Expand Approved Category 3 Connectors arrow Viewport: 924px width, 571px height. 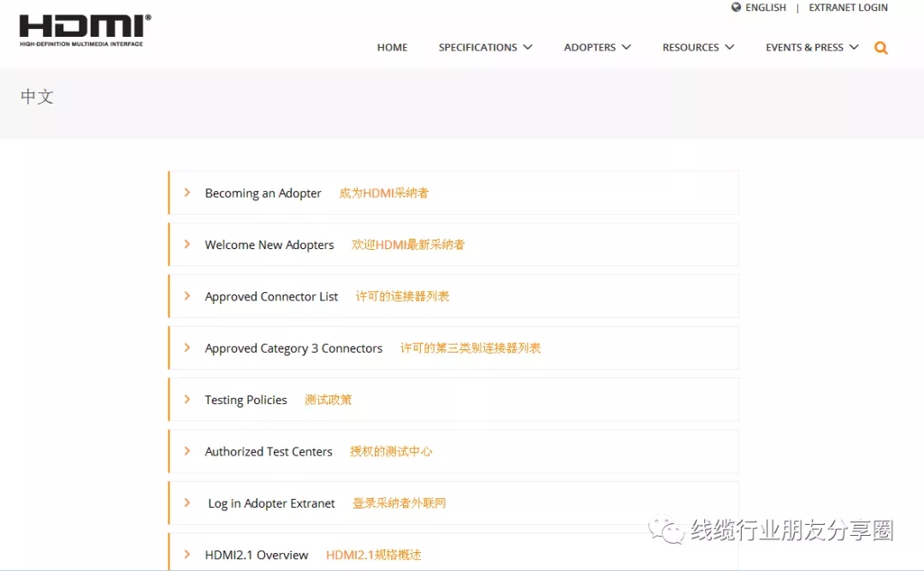pos(187,348)
